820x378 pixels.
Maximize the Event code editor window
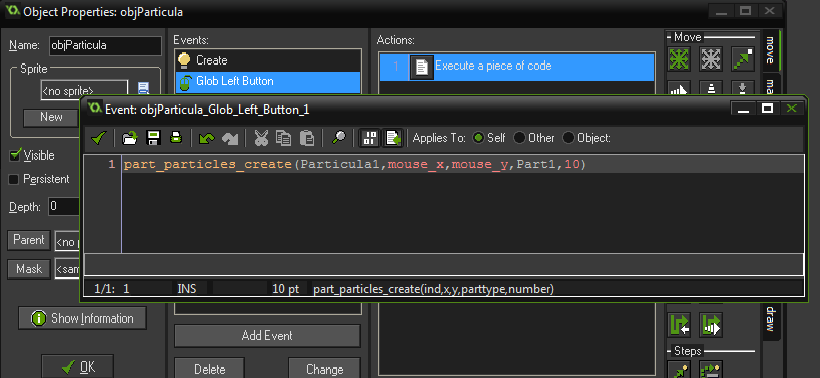click(x=767, y=108)
